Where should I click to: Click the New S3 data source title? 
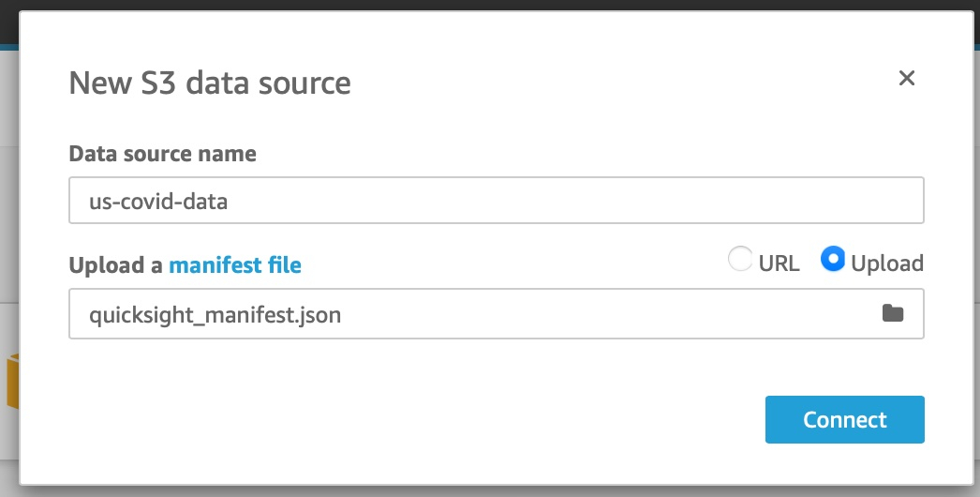(210, 83)
